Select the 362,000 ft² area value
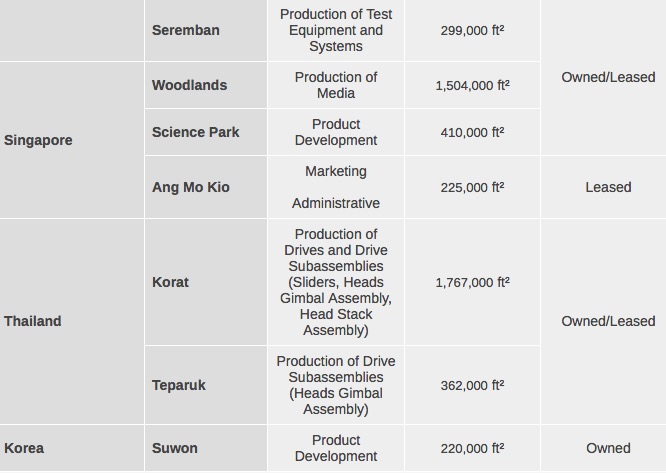 pyautogui.click(x=472, y=385)
